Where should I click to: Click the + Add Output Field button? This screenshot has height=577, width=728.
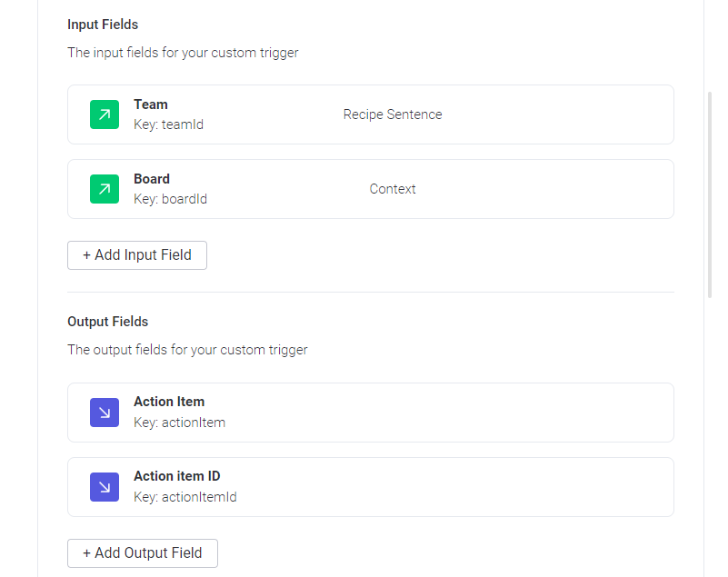tap(142, 553)
